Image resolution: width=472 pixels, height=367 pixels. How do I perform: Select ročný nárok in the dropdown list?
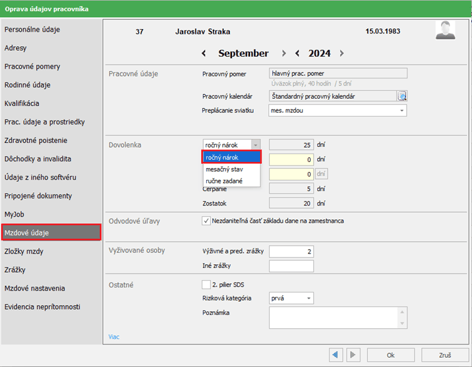click(x=231, y=157)
